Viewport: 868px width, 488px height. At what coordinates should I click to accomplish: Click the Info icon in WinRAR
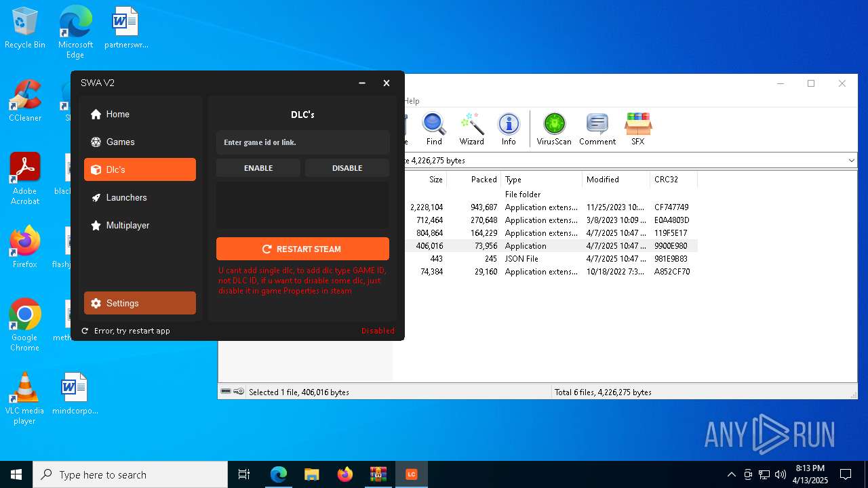pyautogui.click(x=509, y=129)
